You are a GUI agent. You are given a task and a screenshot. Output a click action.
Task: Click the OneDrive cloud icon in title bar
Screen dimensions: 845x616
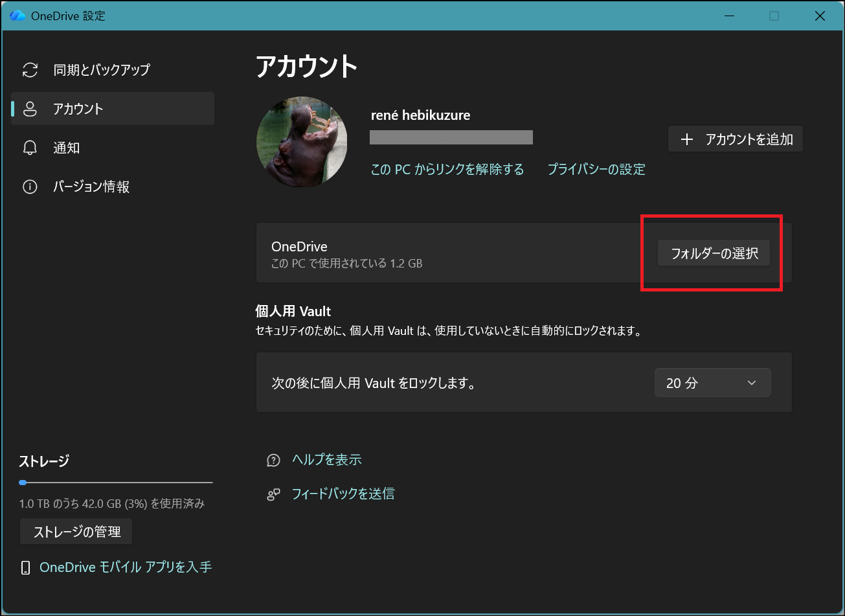click(x=17, y=16)
